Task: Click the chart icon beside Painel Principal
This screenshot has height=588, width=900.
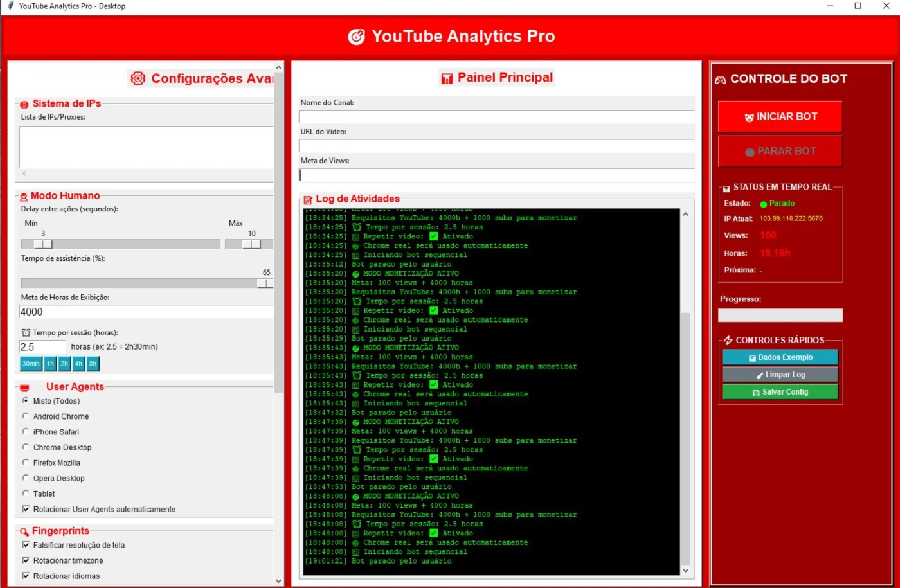Action: pos(447,78)
